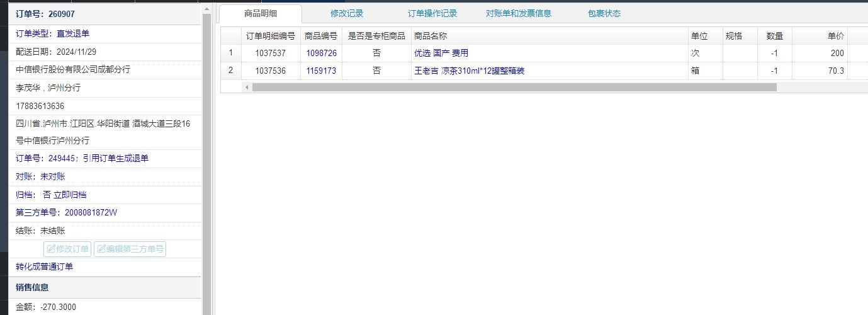The image size is (868, 315).
Task: Click 第三方单号：2008081872W text
Action: pos(66,212)
